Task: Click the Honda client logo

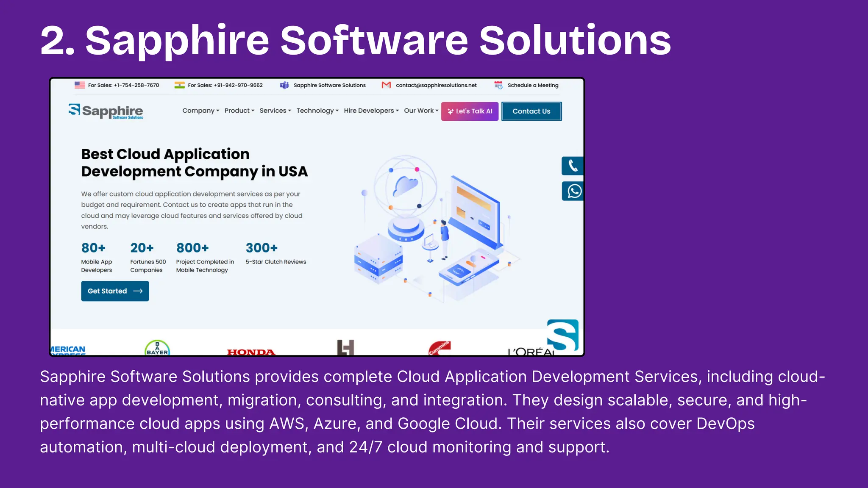Action: (251, 352)
